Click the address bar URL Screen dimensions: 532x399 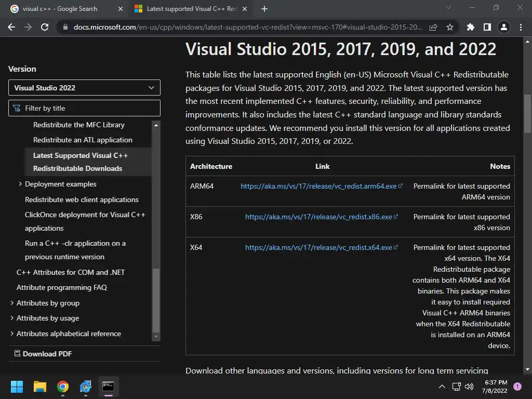[248, 27]
